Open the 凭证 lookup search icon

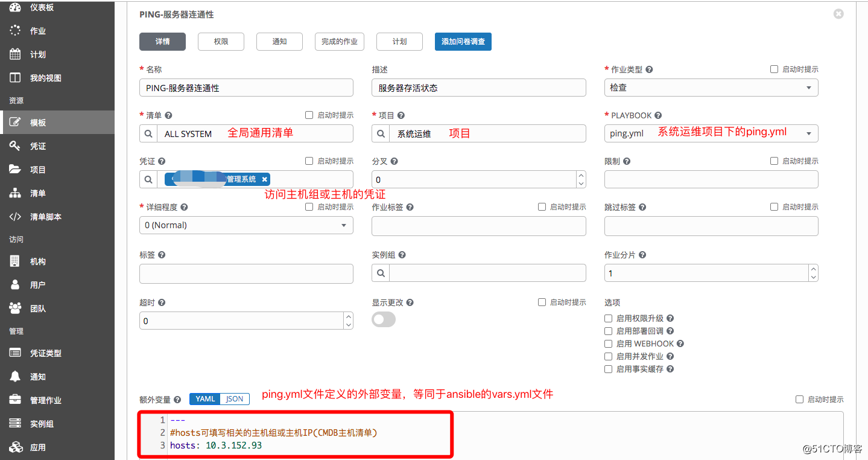(x=148, y=179)
